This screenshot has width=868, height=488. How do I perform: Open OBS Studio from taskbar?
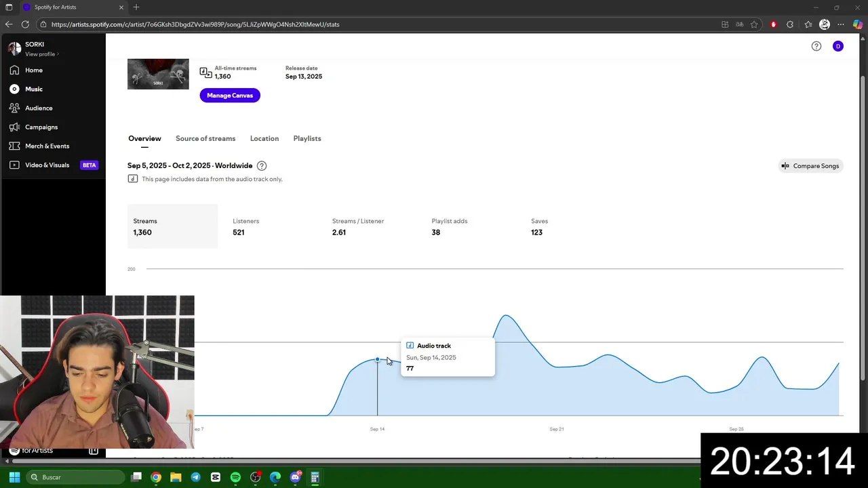coord(256,477)
